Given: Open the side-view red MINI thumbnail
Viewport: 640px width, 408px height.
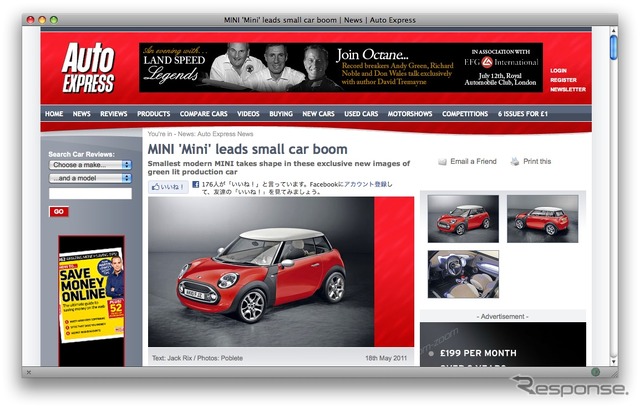Looking at the screenshot, I should point(542,219).
